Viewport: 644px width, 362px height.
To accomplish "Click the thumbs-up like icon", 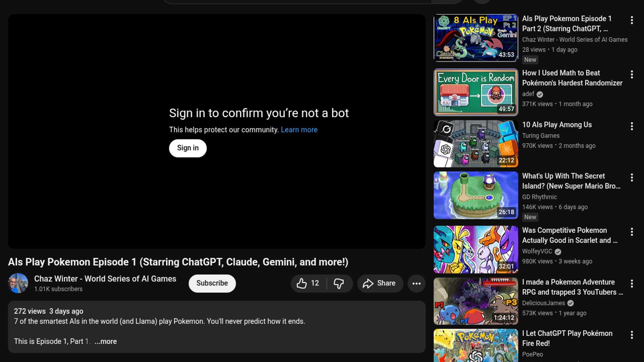I will tap(302, 284).
